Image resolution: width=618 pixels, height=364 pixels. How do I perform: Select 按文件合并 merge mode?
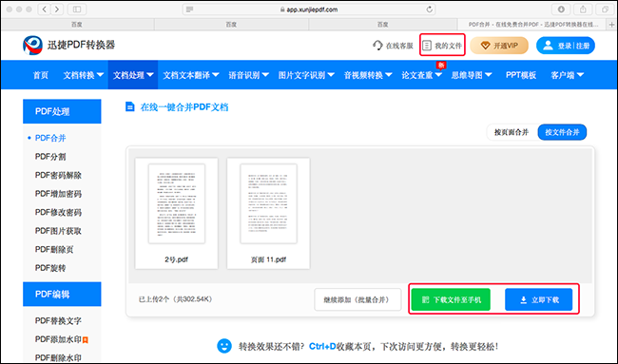562,132
